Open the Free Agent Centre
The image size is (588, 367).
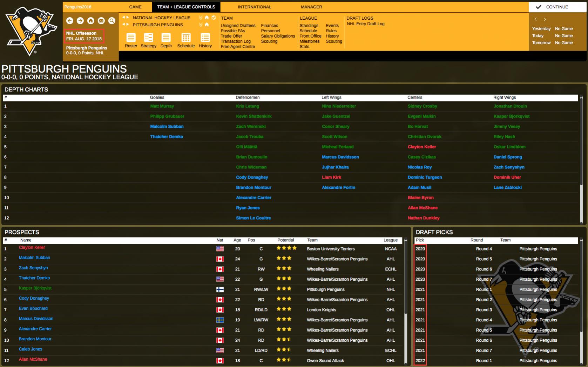[238, 47]
